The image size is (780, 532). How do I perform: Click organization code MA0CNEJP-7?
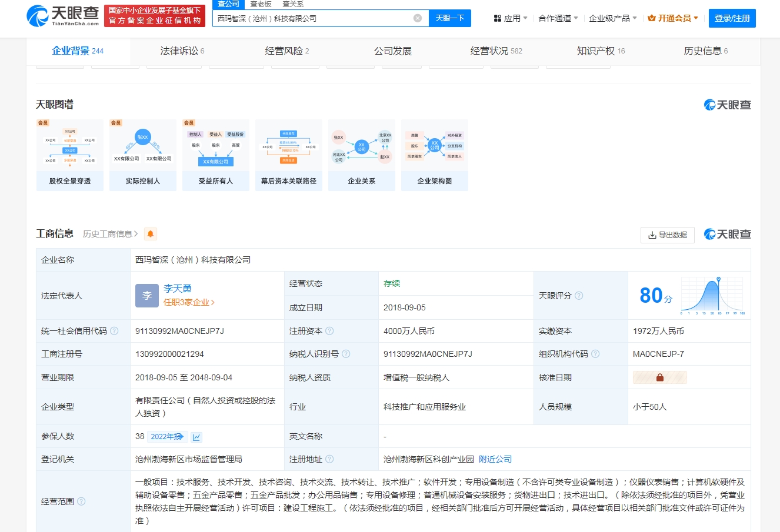point(658,354)
